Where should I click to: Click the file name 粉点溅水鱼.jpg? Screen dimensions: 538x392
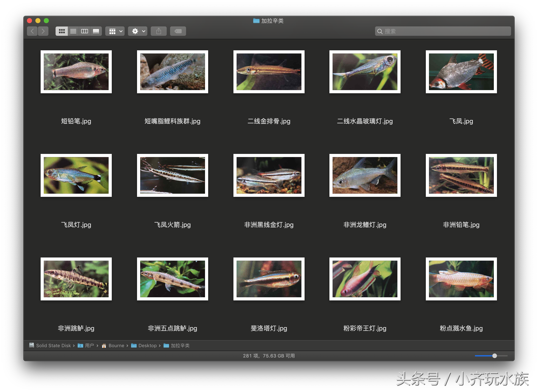pyautogui.click(x=461, y=329)
